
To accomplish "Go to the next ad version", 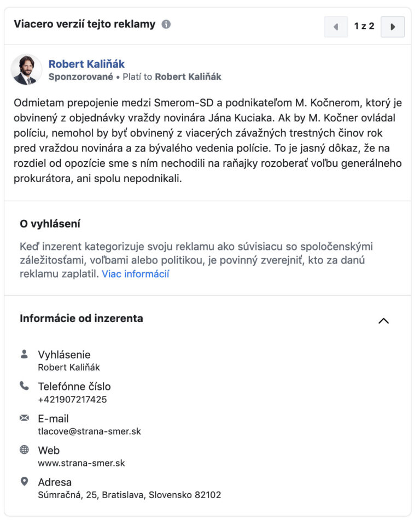I will click(392, 27).
